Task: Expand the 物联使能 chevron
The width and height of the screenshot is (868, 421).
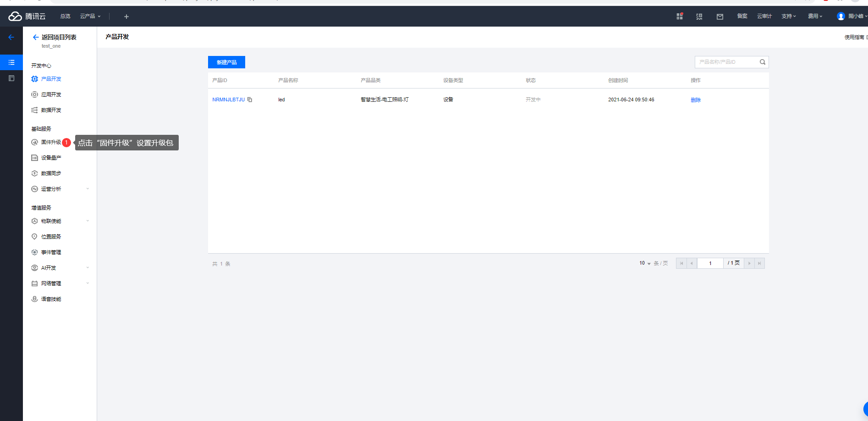Action: coord(88,221)
